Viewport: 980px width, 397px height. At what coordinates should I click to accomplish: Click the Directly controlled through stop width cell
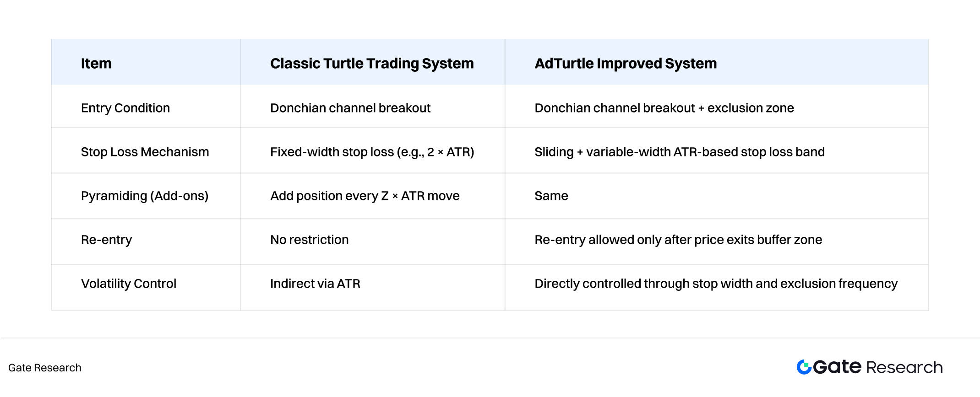[716, 284]
